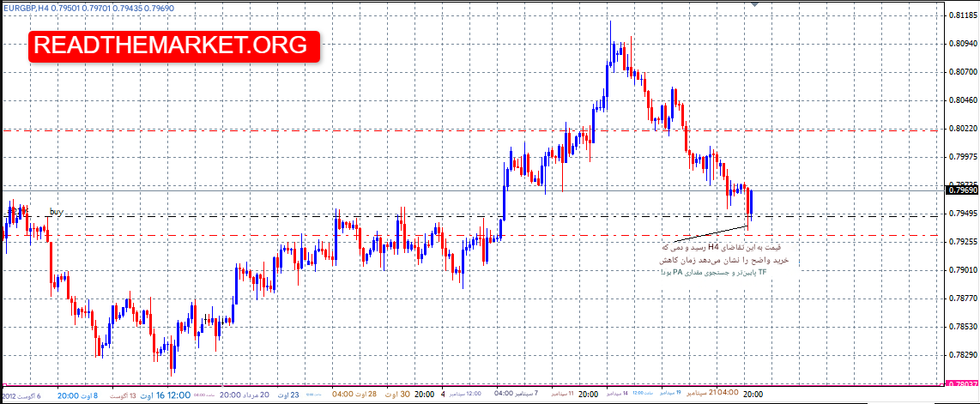
Task: Click the chart shift triangle marker at top
Action: pyautogui.click(x=754, y=4)
